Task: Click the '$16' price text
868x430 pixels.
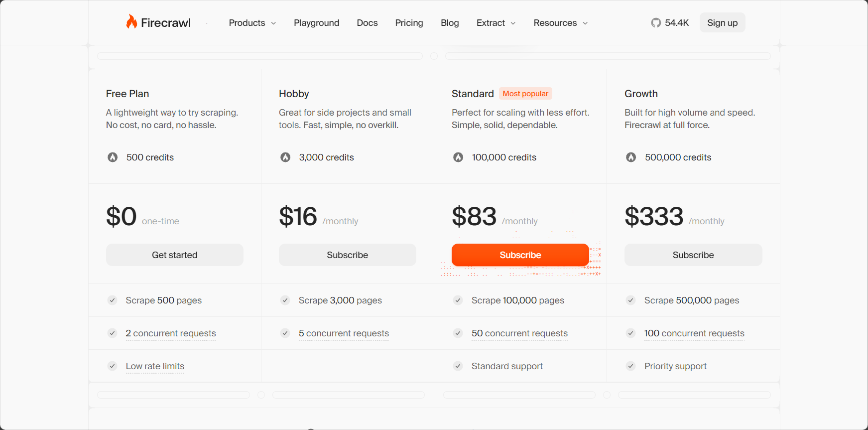Action: pyautogui.click(x=298, y=216)
